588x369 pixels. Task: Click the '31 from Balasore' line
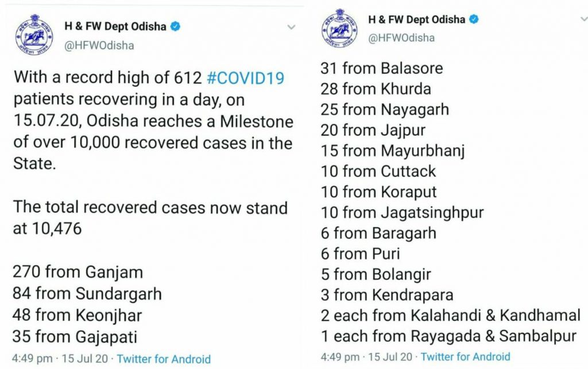coord(382,68)
